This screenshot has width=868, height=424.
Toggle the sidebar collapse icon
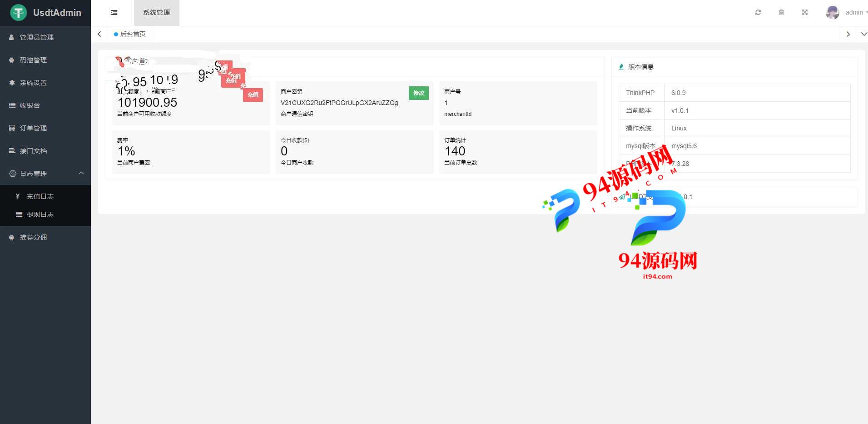click(114, 13)
